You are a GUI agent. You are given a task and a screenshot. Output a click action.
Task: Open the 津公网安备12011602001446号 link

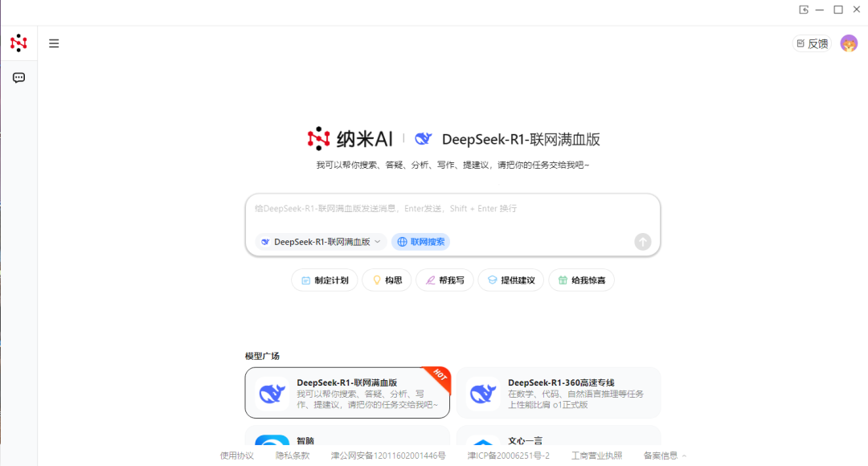point(388,456)
